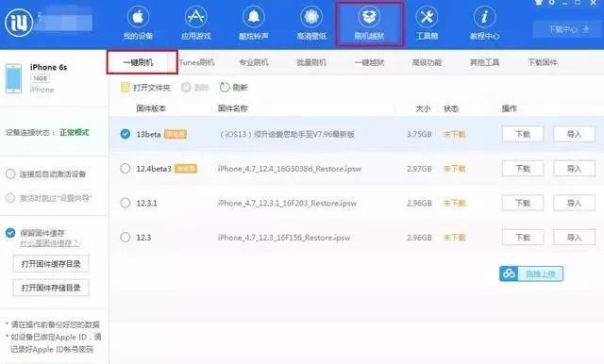Click the 正常模式 connection status text
Screen dimensions: 604x364
[x=75, y=132]
